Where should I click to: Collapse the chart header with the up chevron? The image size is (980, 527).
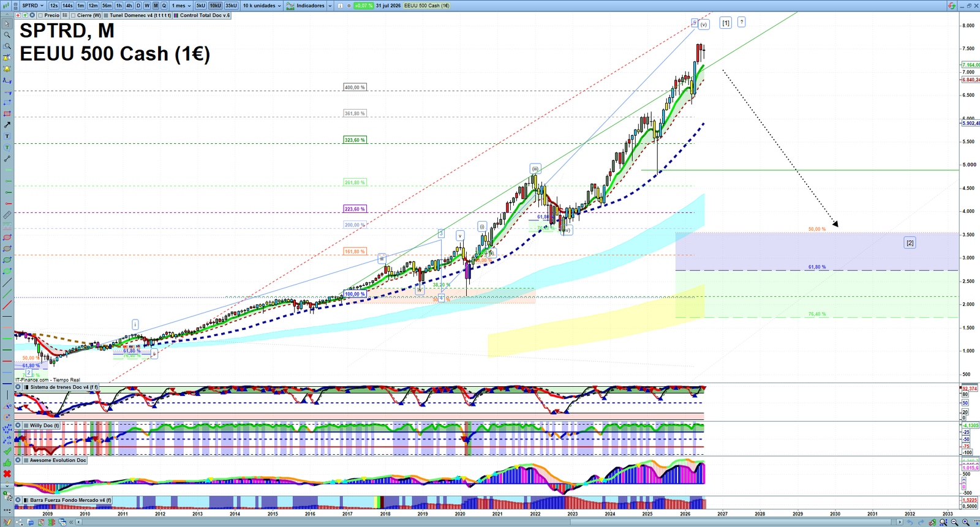(x=6, y=15)
